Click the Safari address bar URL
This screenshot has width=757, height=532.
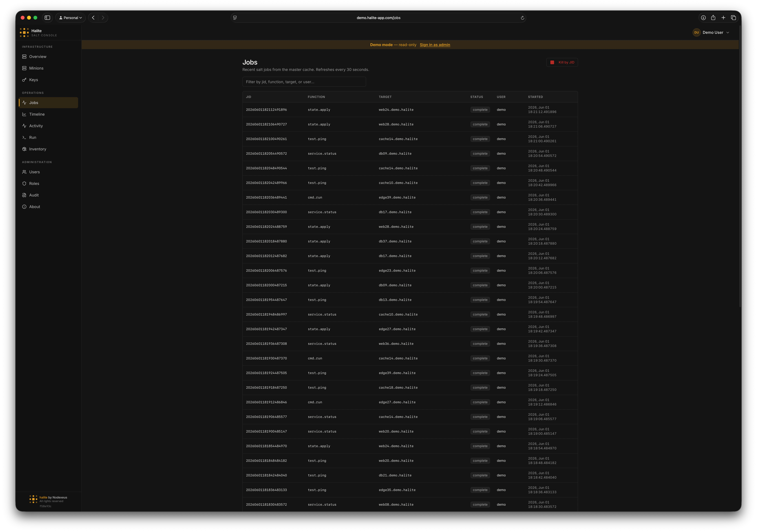[378, 18]
